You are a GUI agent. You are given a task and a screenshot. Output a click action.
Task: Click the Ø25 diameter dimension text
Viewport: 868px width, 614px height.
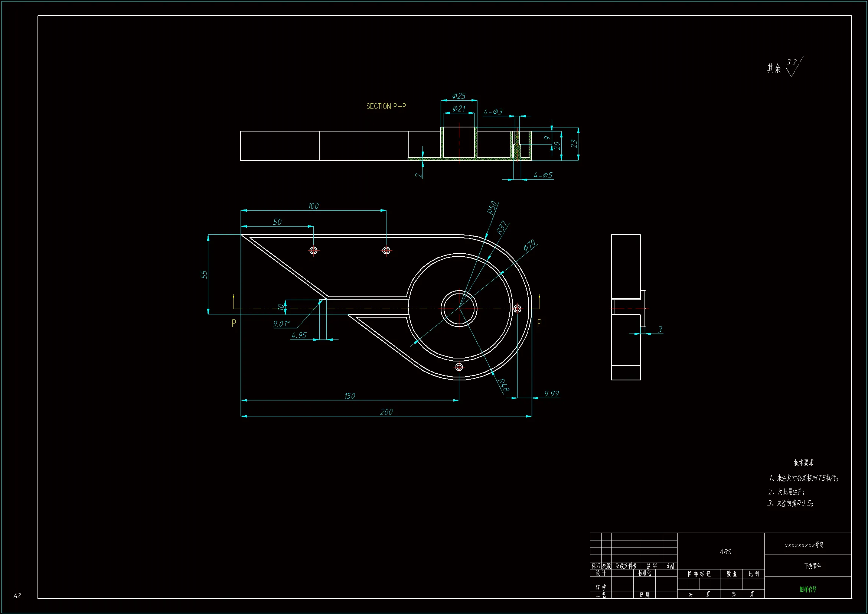coord(459,96)
